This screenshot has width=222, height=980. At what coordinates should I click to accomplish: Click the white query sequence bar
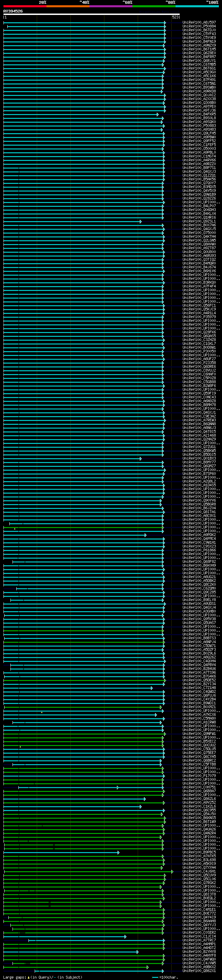(x=92, y=15)
